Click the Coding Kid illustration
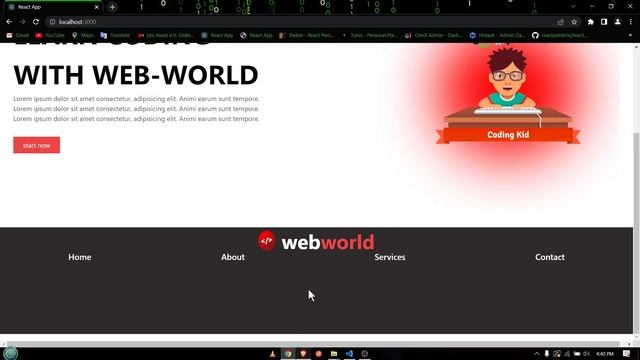The image size is (640, 360). 508,96
